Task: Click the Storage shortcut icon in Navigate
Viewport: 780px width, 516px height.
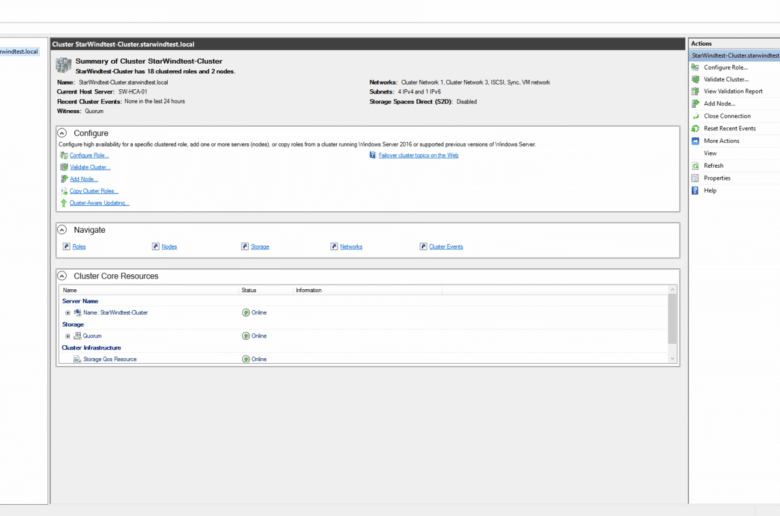Action: pyautogui.click(x=245, y=246)
